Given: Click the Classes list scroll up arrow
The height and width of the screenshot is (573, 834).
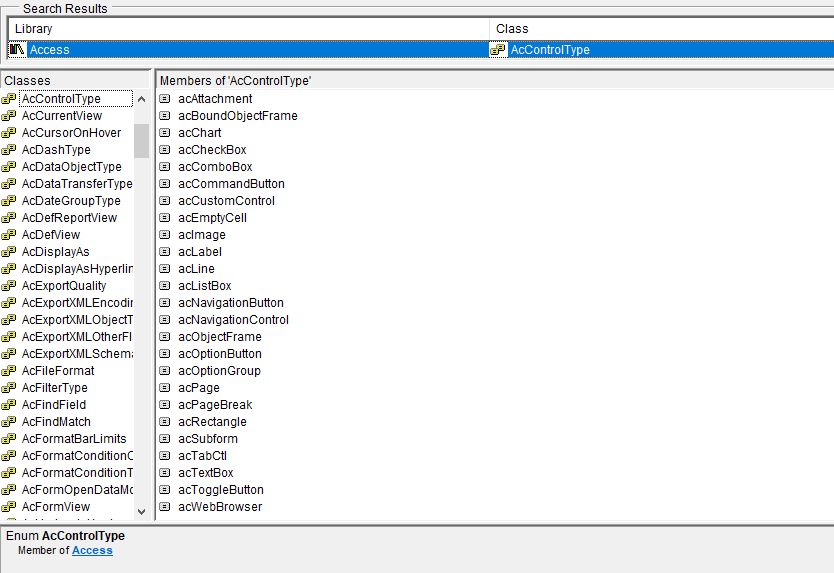Looking at the screenshot, I should (x=141, y=99).
